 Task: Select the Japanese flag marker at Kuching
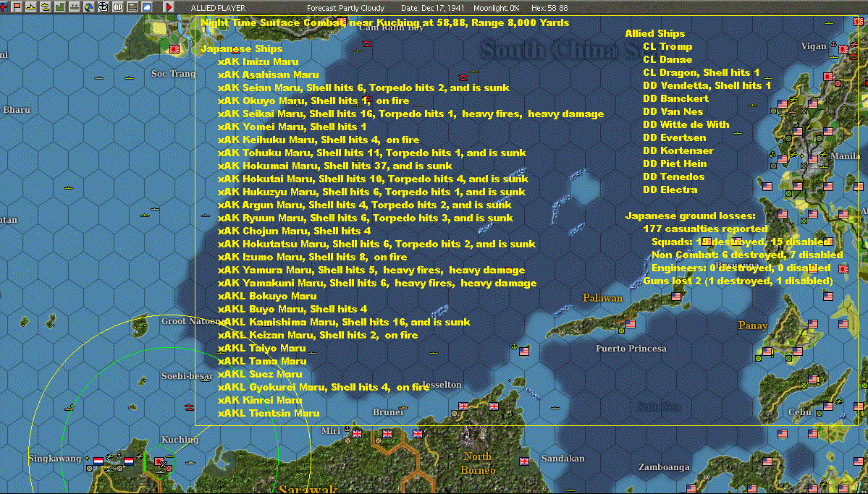click(159, 461)
